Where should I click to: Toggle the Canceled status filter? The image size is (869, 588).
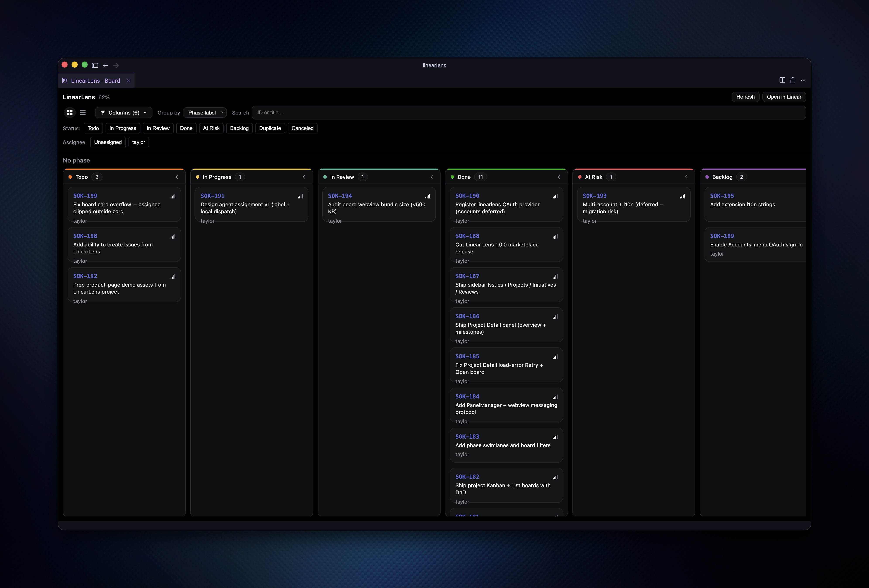(x=303, y=128)
